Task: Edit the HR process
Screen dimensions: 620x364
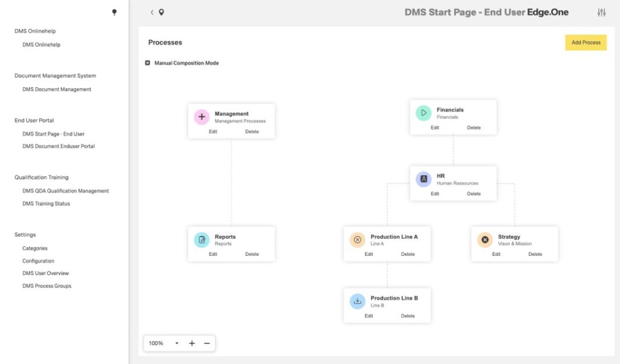Action: click(435, 193)
